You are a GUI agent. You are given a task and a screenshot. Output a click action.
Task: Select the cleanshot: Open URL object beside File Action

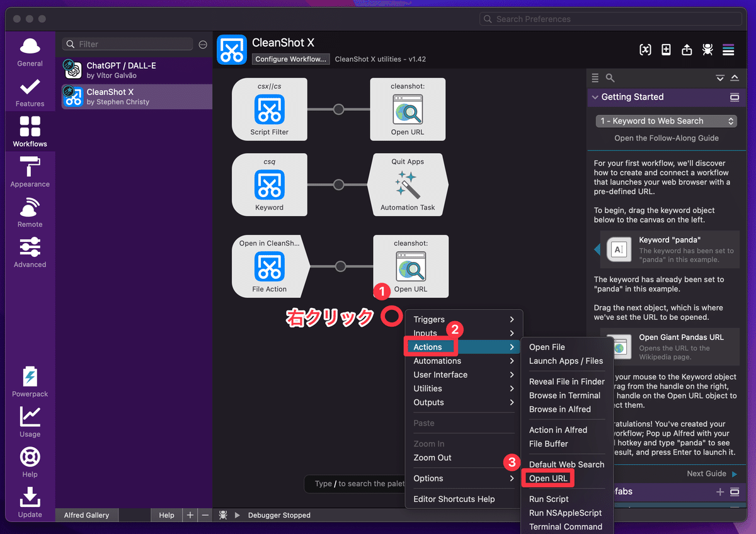point(411,266)
